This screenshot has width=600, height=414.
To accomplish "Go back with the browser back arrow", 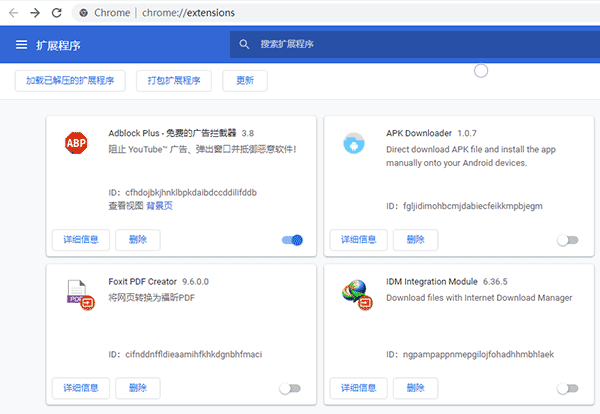I will point(13,13).
